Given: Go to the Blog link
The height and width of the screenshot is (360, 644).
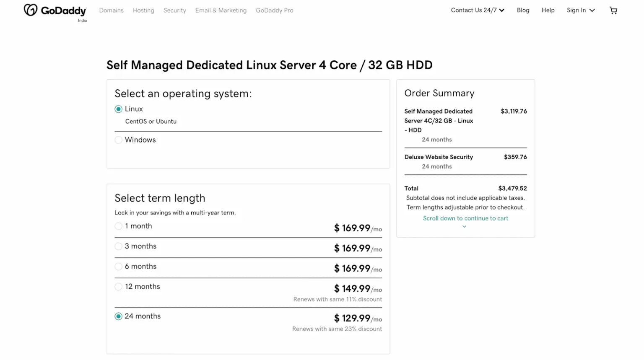Looking at the screenshot, I should coord(523,10).
